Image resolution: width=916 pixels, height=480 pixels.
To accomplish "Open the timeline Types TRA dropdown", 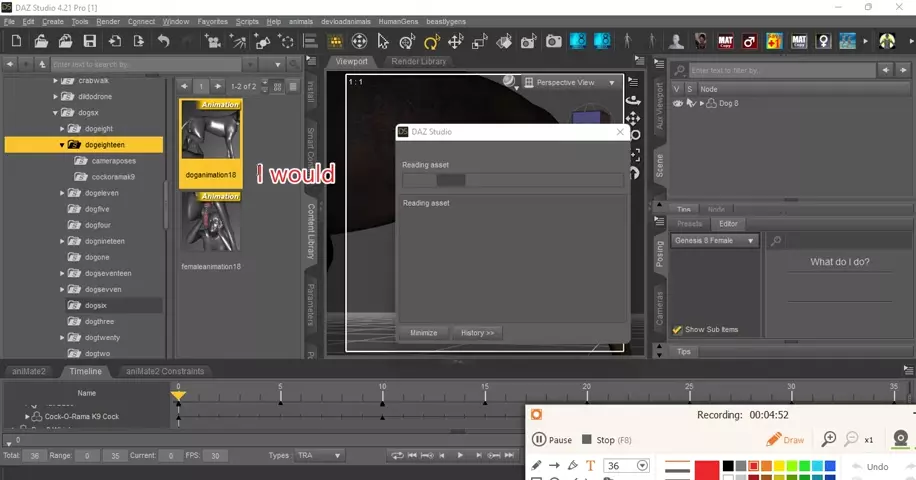I will [318, 455].
